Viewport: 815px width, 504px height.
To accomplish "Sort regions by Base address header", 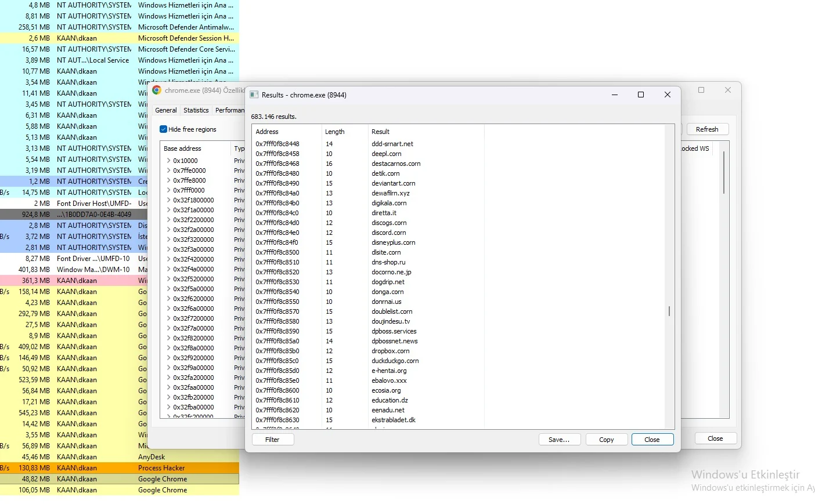I will (196, 148).
